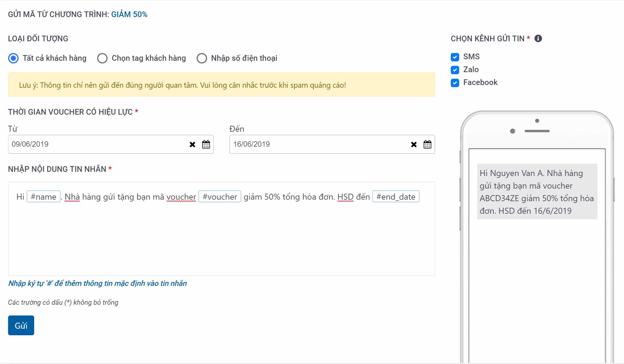Viewport: 624px width, 364px height.
Task: Click 'THỜI GIAN VOUCHER CÓ HIỆU LỰC' heading
Action: tap(70, 112)
